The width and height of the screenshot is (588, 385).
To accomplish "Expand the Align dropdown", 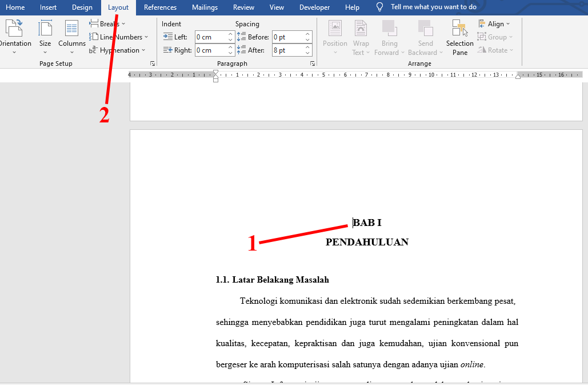I will coord(495,23).
